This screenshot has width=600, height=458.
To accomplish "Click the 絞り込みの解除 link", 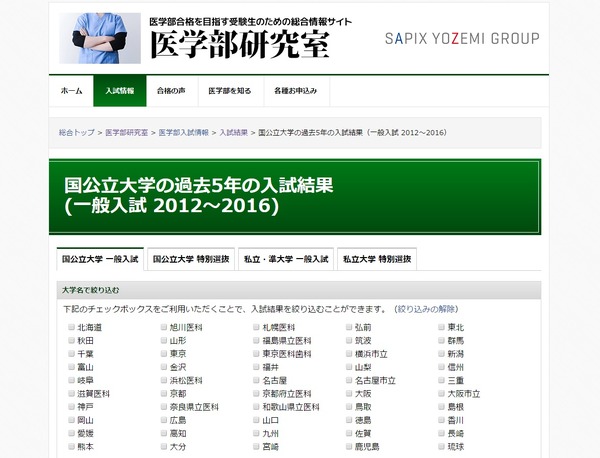I will point(426,309).
